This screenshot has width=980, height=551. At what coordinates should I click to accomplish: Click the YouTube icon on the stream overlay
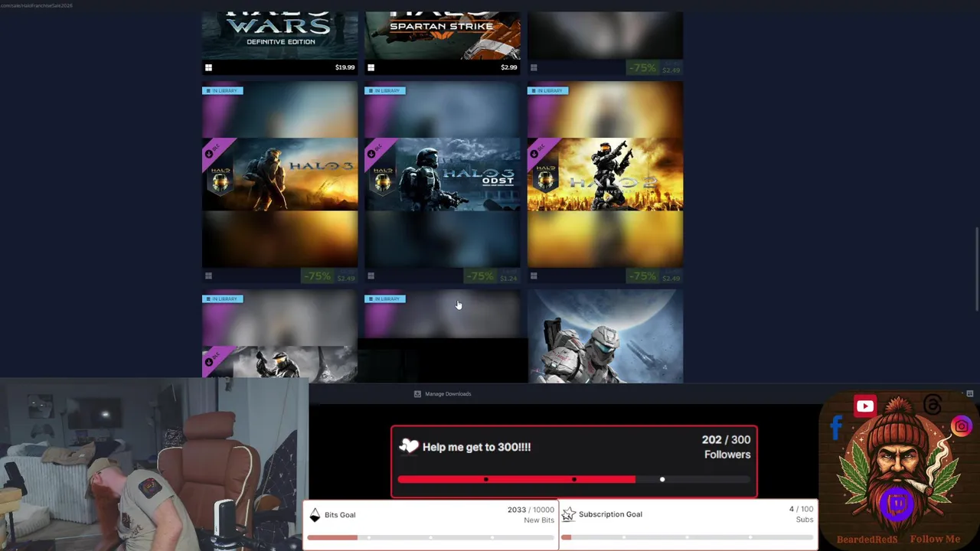click(x=865, y=406)
